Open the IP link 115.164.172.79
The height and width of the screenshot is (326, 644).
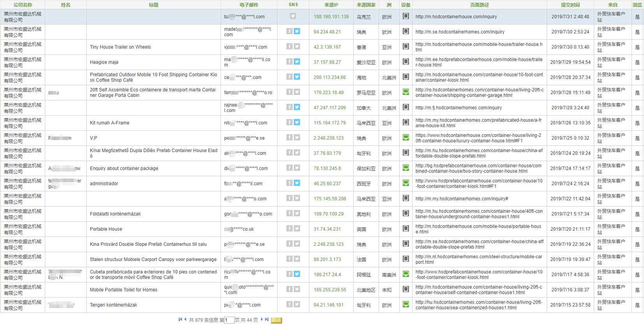(330, 123)
